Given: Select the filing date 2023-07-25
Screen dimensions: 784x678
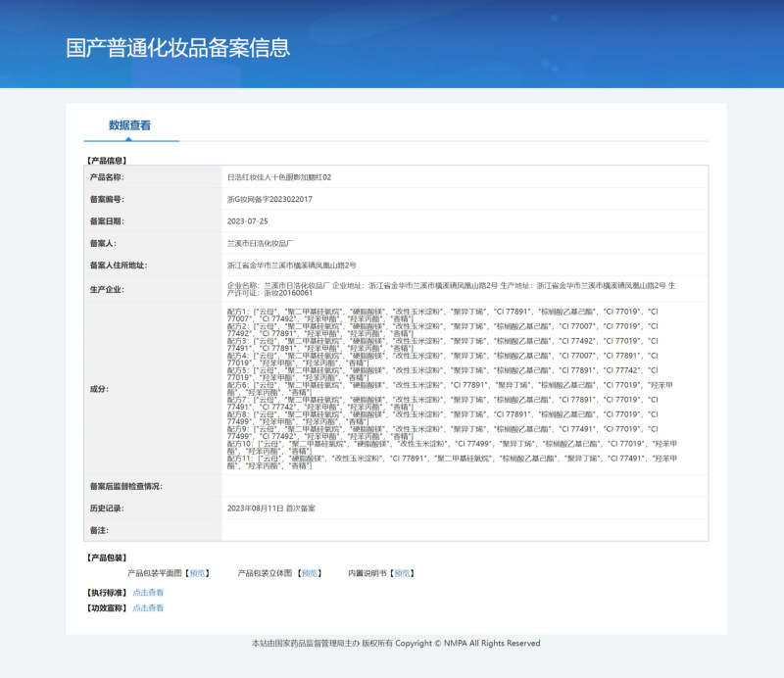Looking at the screenshot, I should point(248,221).
